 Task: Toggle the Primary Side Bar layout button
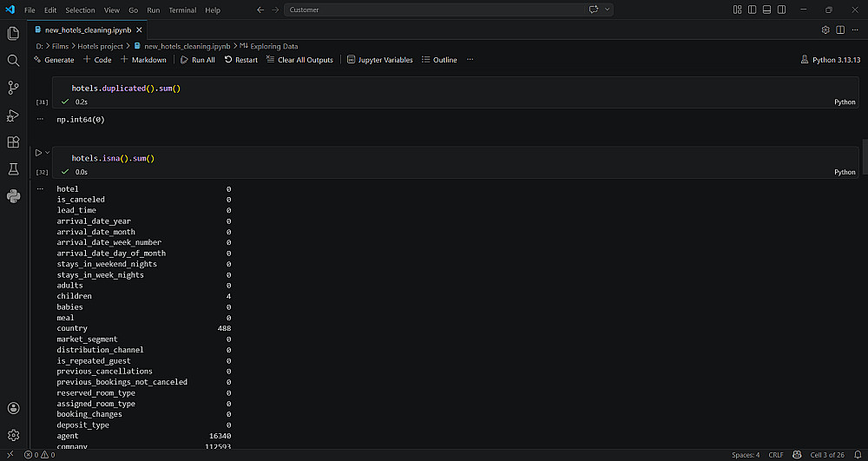click(752, 10)
